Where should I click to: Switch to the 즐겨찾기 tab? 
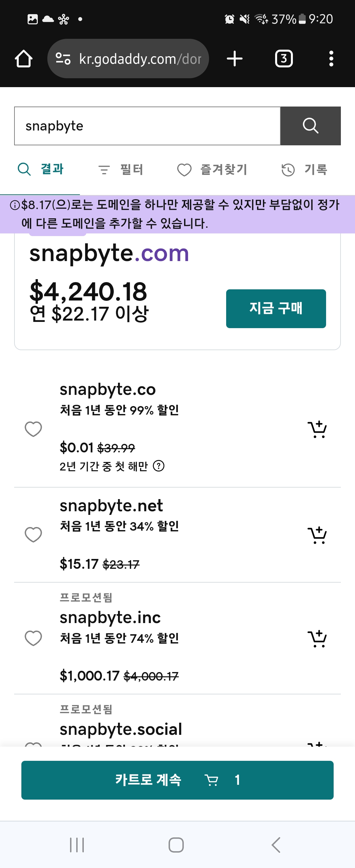213,169
